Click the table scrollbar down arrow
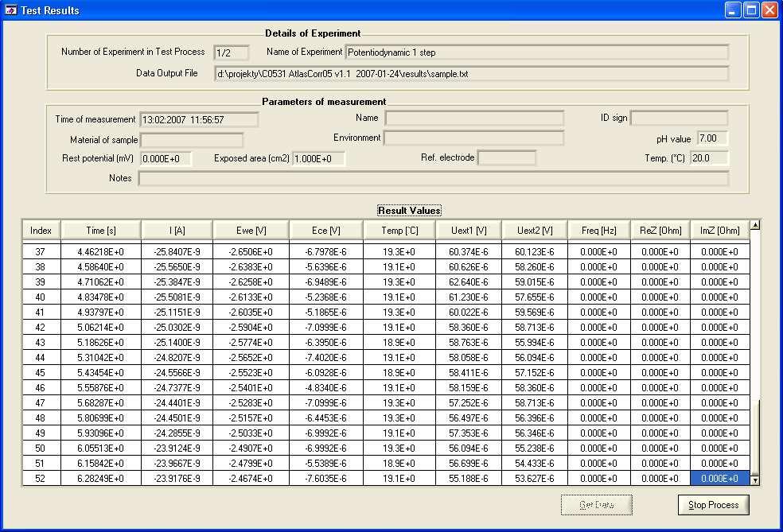The width and height of the screenshot is (783, 532). click(755, 480)
